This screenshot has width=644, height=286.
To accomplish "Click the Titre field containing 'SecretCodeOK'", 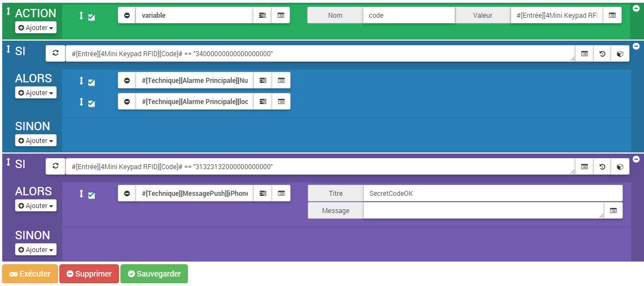I will point(493,194).
